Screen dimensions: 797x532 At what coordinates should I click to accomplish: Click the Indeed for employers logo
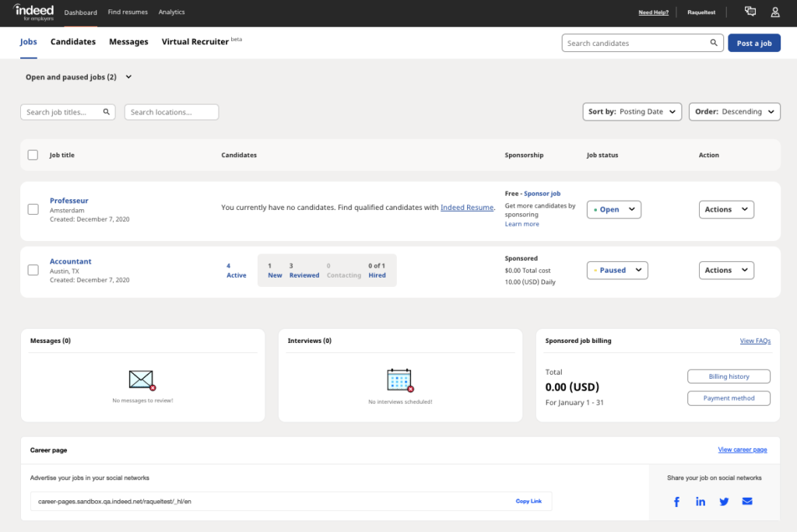[33, 12]
